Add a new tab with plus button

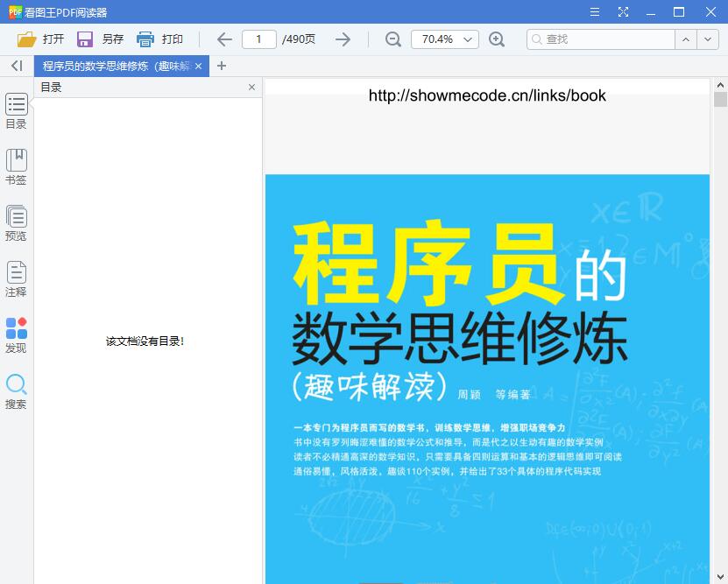tap(222, 66)
